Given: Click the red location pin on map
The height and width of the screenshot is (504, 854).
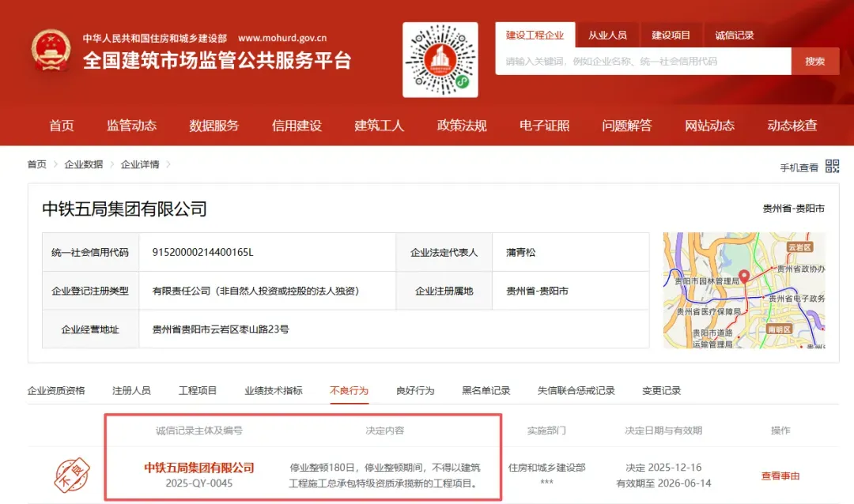Looking at the screenshot, I should click(x=743, y=276).
